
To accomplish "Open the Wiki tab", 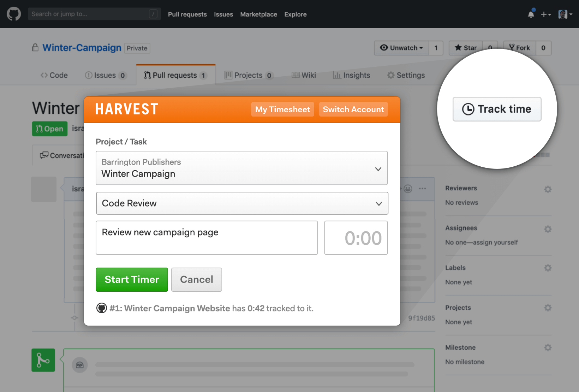I will [304, 75].
